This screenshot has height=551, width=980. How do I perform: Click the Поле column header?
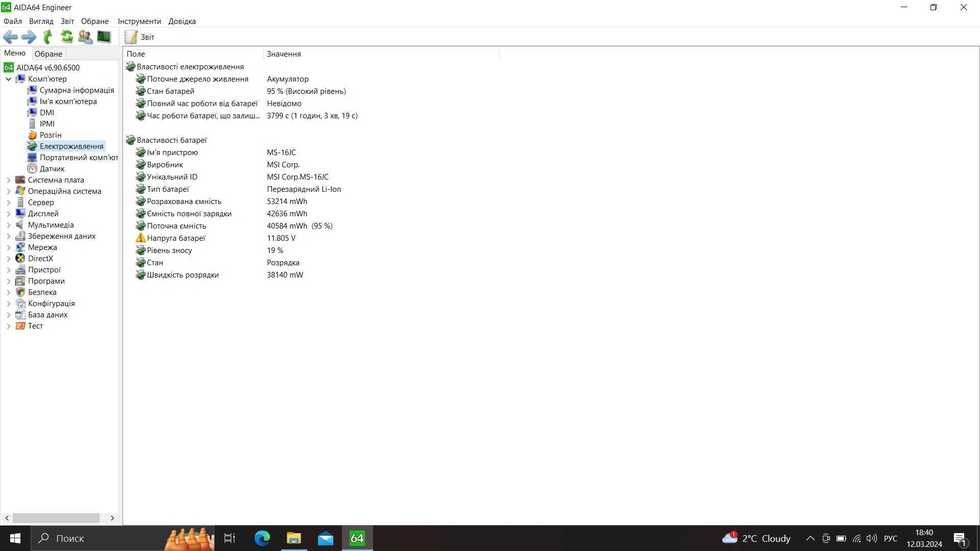click(x=193, y=54)
